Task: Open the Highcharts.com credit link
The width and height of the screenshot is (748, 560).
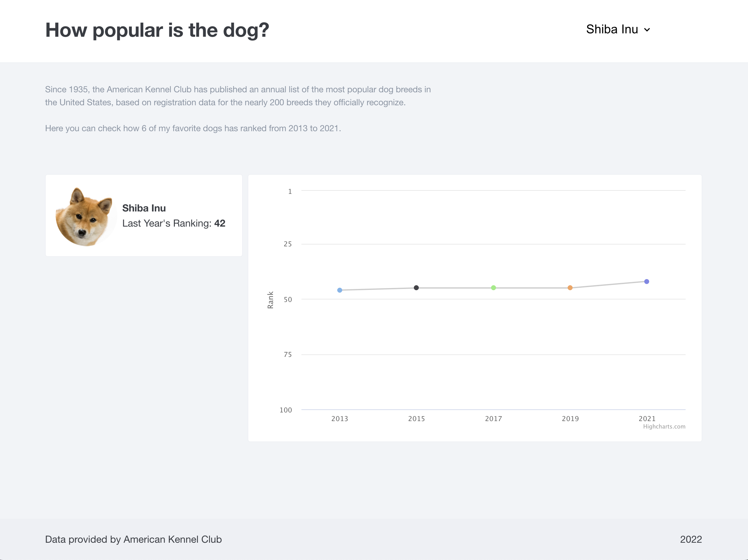Action: click(664, 427)
